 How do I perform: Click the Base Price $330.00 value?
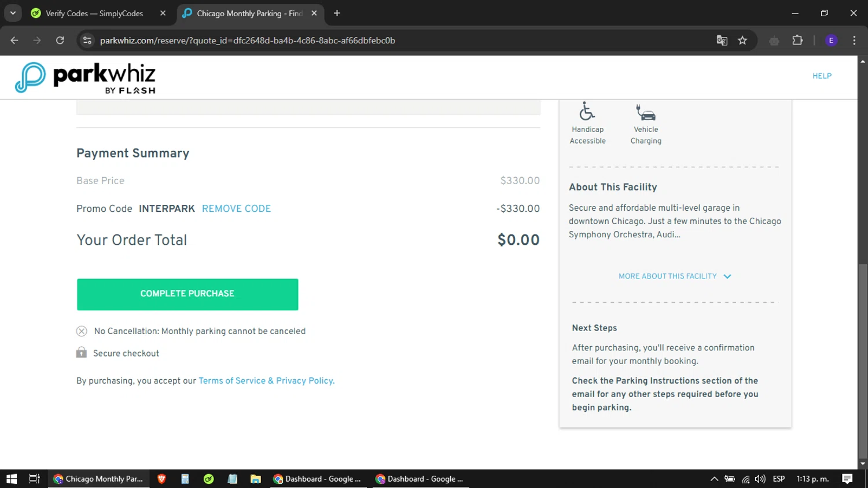pyautogui.click(x=520, y=181)
